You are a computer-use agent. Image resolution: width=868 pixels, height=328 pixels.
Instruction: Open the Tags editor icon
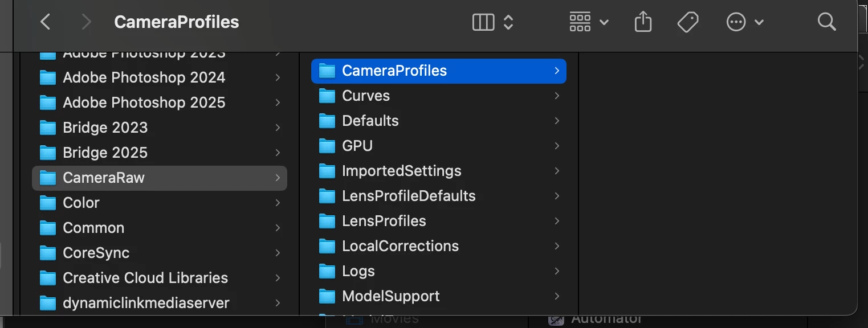pos(688,22)
